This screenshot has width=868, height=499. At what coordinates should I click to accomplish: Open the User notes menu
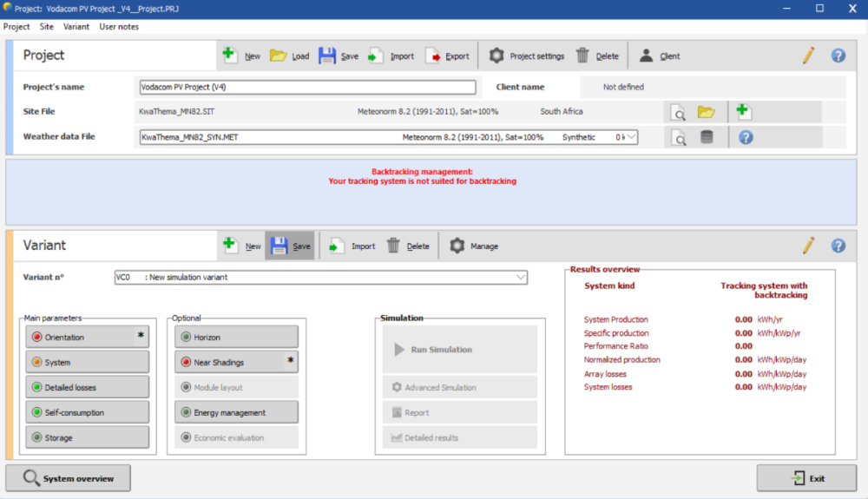coord(119,27)
